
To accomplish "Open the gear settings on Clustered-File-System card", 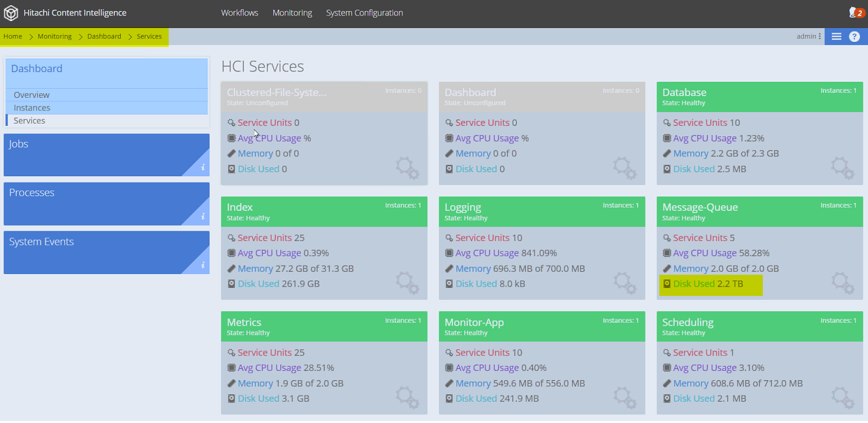I will [407, 168].
